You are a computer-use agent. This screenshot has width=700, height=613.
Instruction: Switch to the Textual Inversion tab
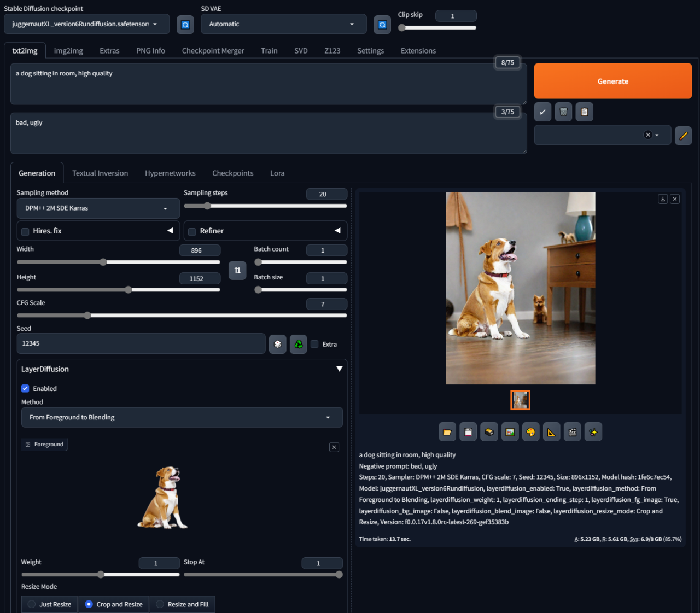point(100,173)
